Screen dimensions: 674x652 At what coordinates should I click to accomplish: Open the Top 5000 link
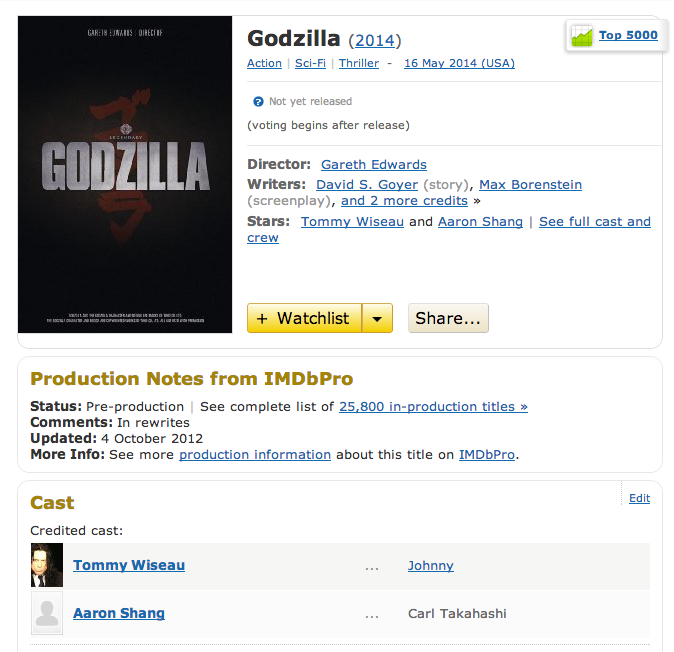click(628, 35)
